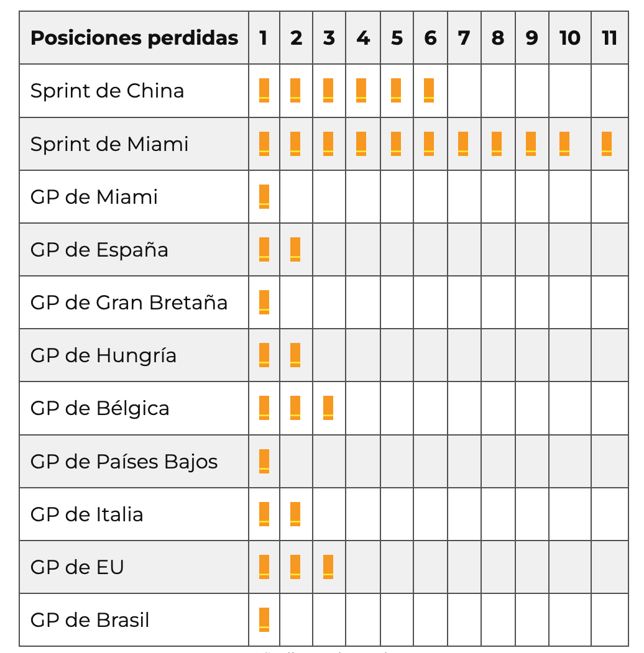
Task: Click orange marker in GP de Hungría column 1
Action: [x=264, y=355]
